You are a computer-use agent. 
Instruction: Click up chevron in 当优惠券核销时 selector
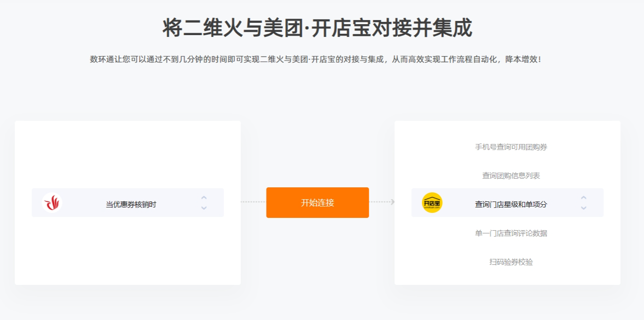tap(204, 198)
